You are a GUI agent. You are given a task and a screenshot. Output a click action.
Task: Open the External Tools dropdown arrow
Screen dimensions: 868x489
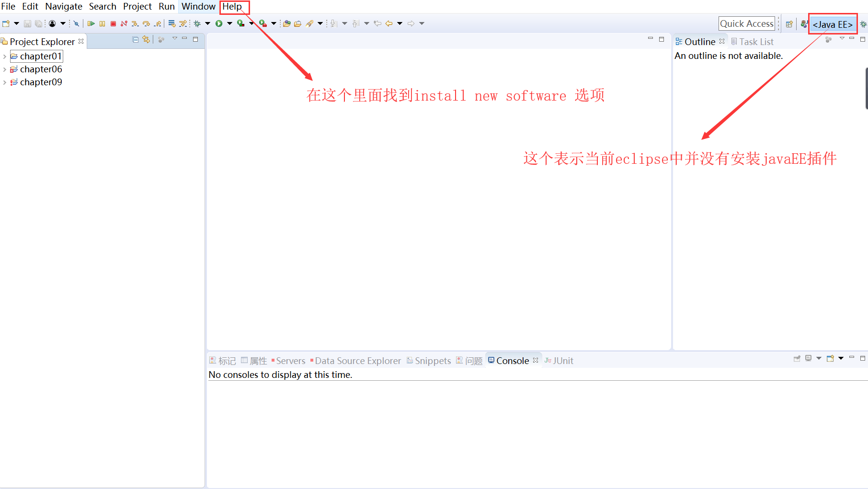[274, 23]
